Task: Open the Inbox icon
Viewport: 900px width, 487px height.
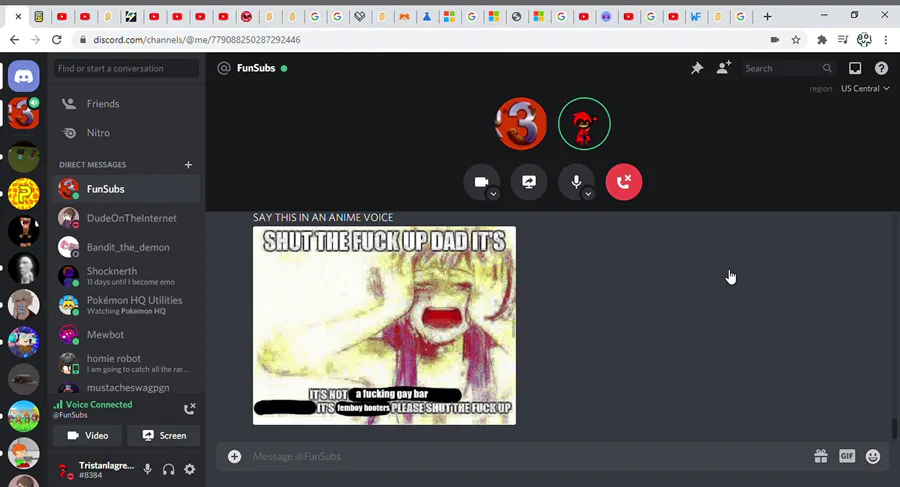Action: tap(855, 68)
